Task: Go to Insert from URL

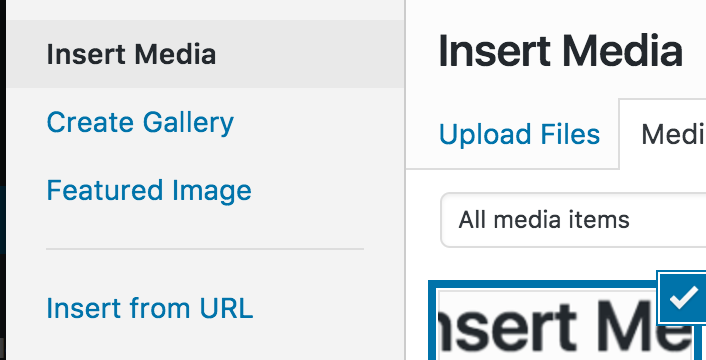Action: [x=149, y=308]
